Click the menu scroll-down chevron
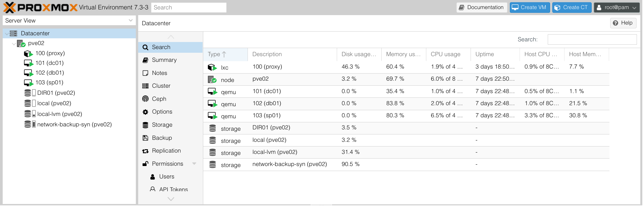 [171, 199]
